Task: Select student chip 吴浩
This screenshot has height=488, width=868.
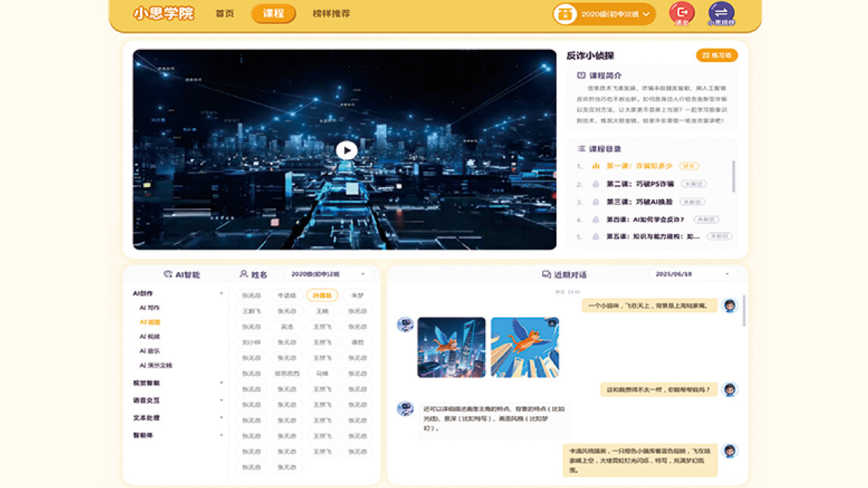Action: coord(287,327)
